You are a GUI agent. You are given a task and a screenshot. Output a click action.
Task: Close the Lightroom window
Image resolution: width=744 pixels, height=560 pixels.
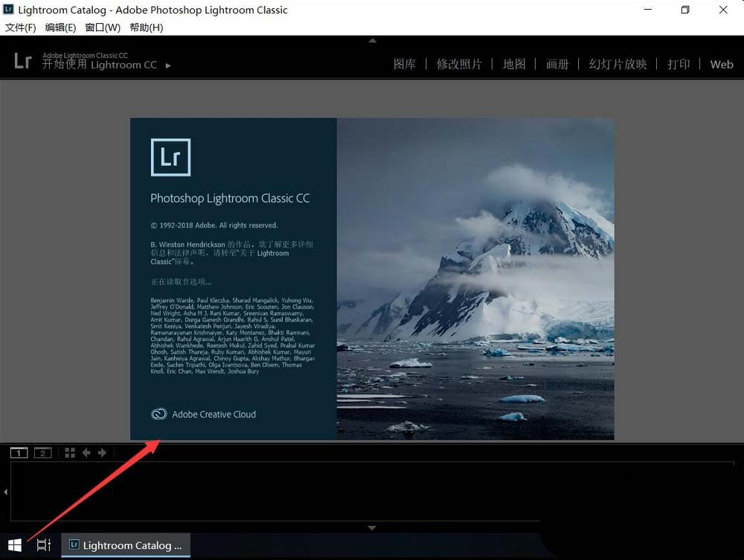coord(723,10)
